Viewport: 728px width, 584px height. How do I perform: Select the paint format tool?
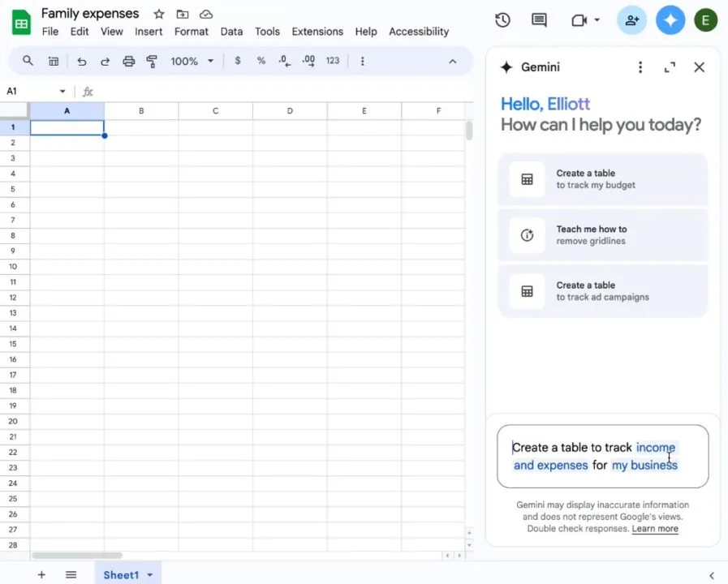coord(152,61)
